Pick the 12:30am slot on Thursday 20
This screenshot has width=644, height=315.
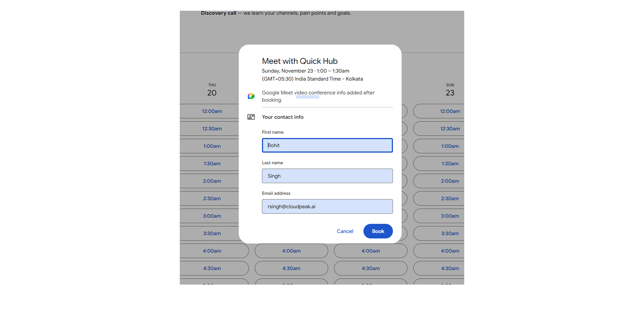coord(212,129)
